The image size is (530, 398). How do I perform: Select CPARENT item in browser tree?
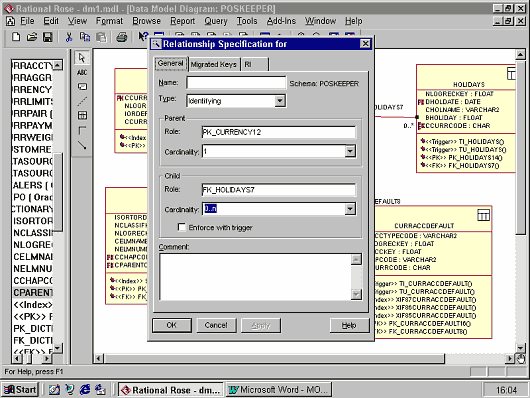pyautogui.click(x=33, y=292)
